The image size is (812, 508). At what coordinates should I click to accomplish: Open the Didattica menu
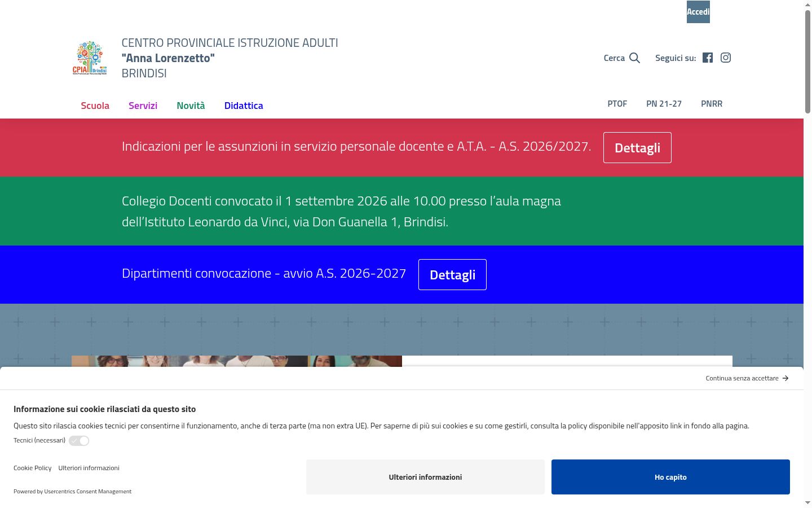[244, 106]
